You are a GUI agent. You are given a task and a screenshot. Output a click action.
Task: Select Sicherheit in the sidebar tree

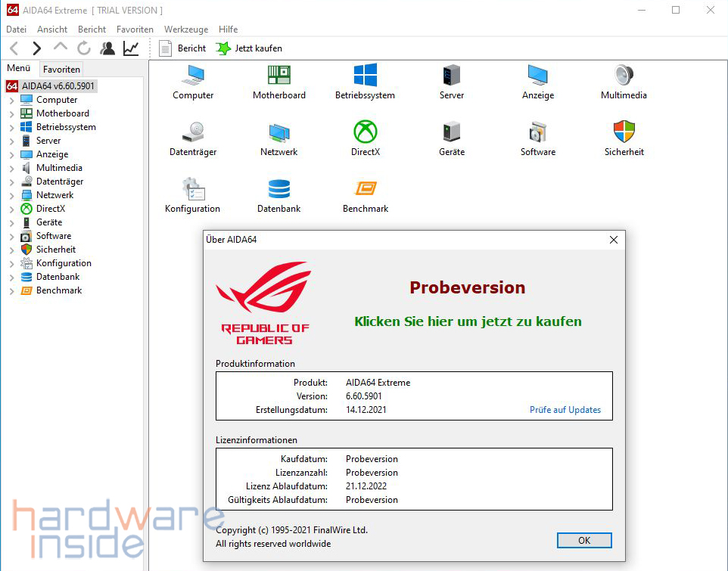pyautogui.click(x=56, y=250)
